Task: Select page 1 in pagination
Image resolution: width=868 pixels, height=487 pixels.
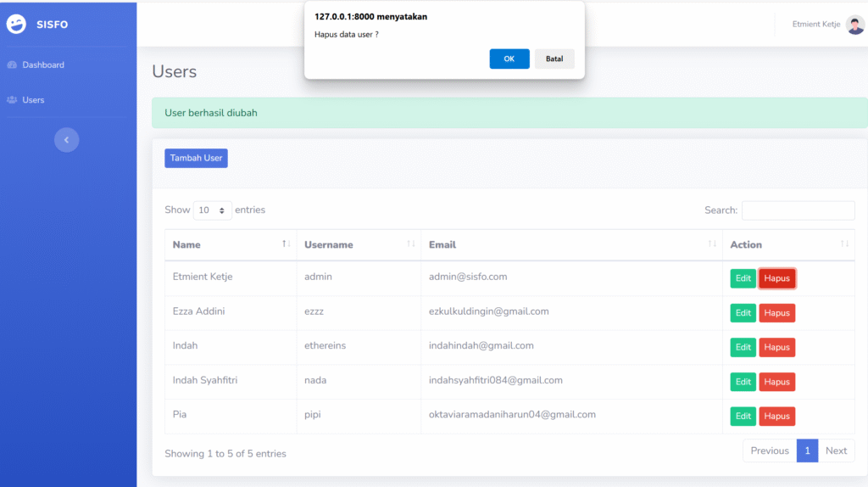Action: pos(807,451)
